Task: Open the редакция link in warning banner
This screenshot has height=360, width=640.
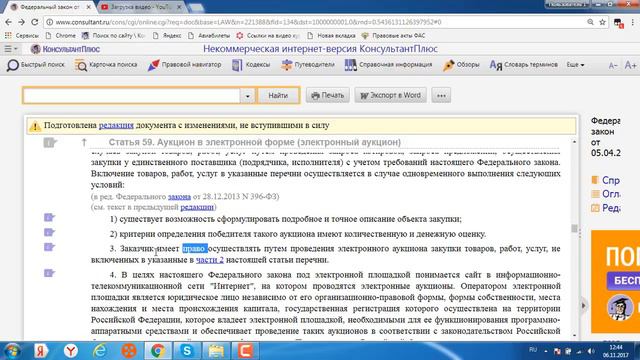Action: [x=116, y=125]
